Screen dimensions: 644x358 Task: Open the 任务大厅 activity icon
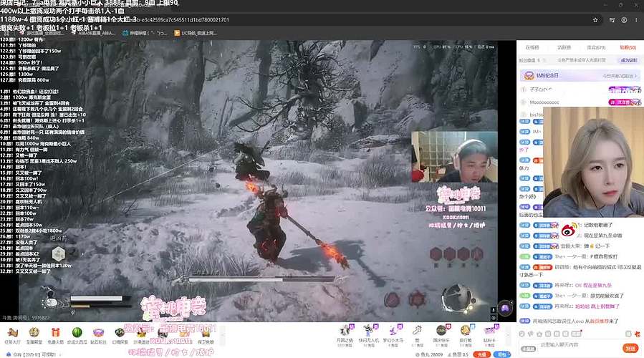click(12, 335)
